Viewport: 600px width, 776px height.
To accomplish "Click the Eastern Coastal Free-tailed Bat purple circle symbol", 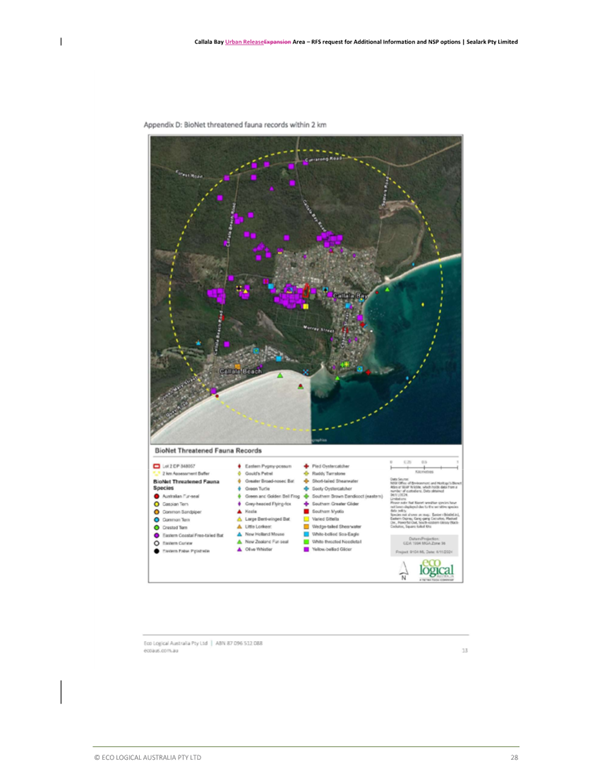I will click(156, 535).
